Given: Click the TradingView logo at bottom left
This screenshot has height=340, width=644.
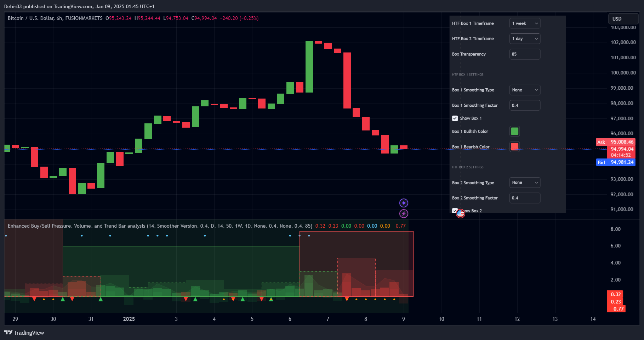Looking at the screenshot, I should tap(24, 333).
